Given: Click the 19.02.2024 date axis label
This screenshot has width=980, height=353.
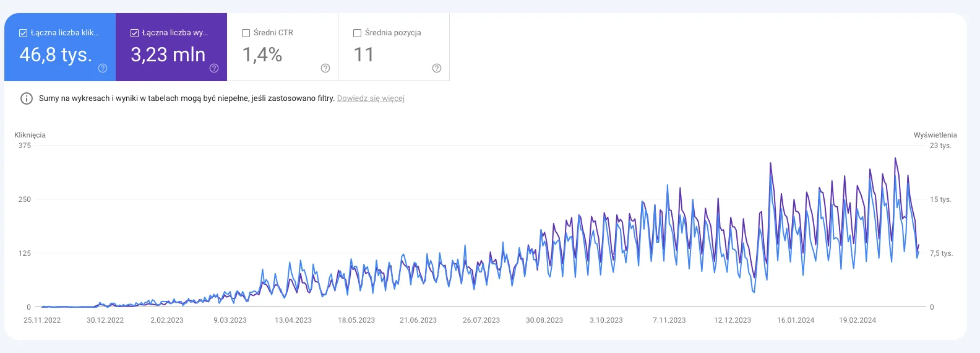Looking at the screenshot, I should click(858, 320).
